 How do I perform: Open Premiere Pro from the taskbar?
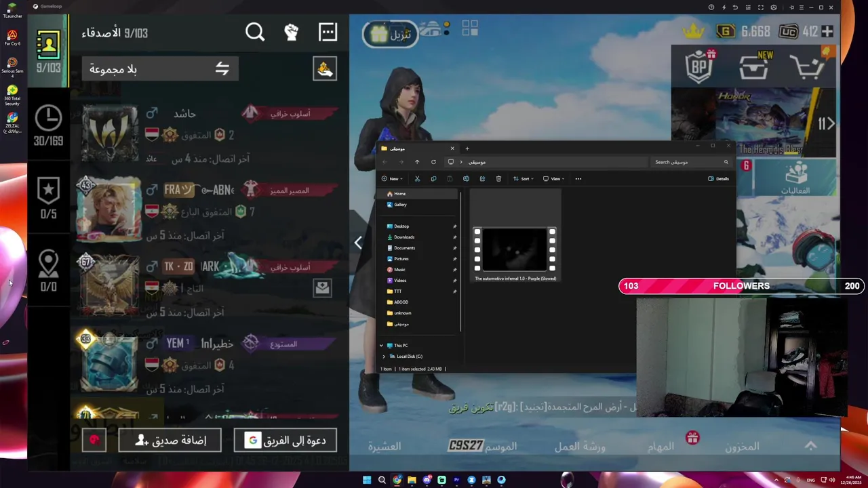456,480
